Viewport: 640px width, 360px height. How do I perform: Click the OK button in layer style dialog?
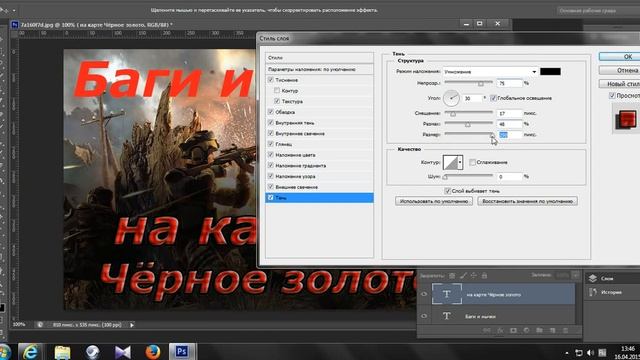tap(620, 57)
